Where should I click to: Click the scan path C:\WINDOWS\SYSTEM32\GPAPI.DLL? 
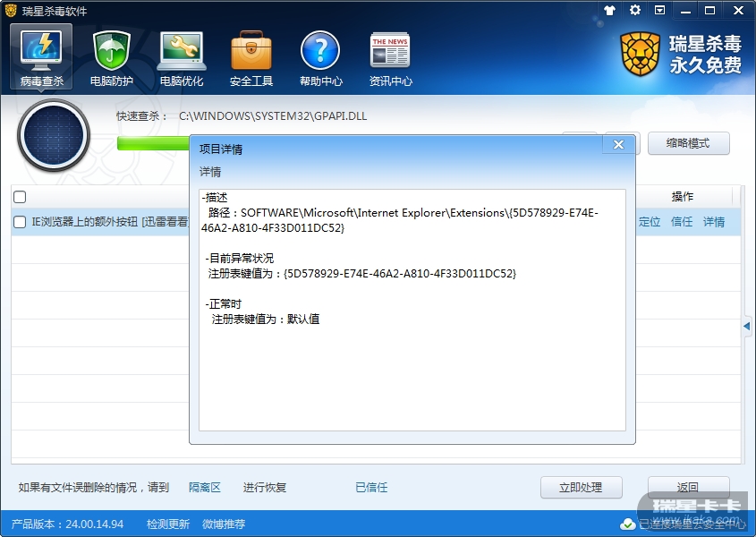[273, 115]
